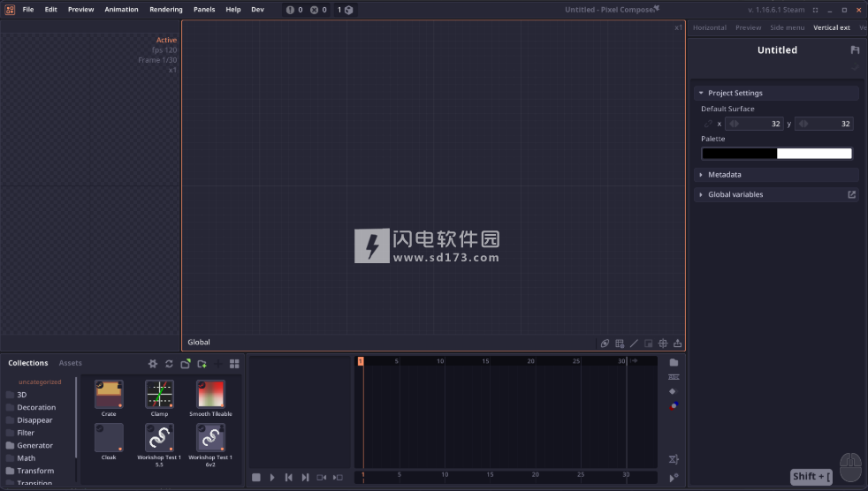Stop the animation playback
Screen dimensions: 868x491
coord(256,477)
